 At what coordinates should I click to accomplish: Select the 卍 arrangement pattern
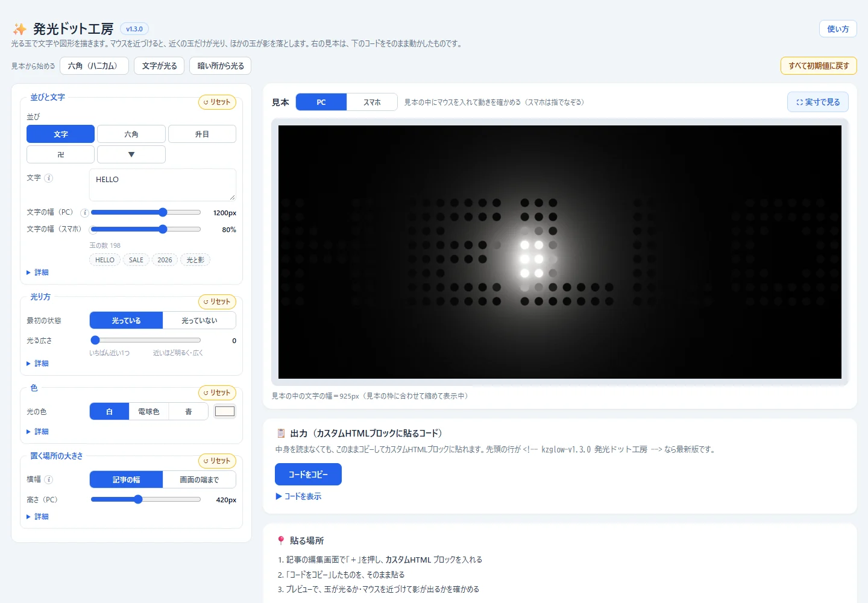[60, 154]
